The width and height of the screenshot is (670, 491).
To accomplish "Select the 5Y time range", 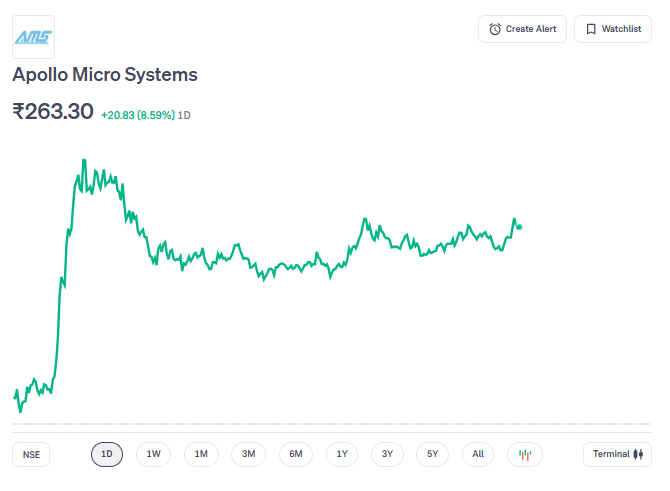I will (432, 454).
